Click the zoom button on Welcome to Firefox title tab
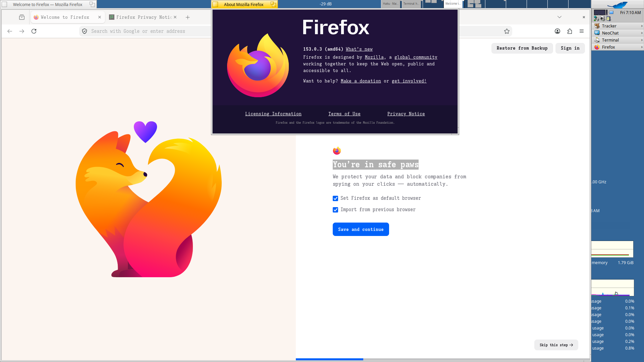644x362 pixels. pyautogui.click(x=92, y=4)
